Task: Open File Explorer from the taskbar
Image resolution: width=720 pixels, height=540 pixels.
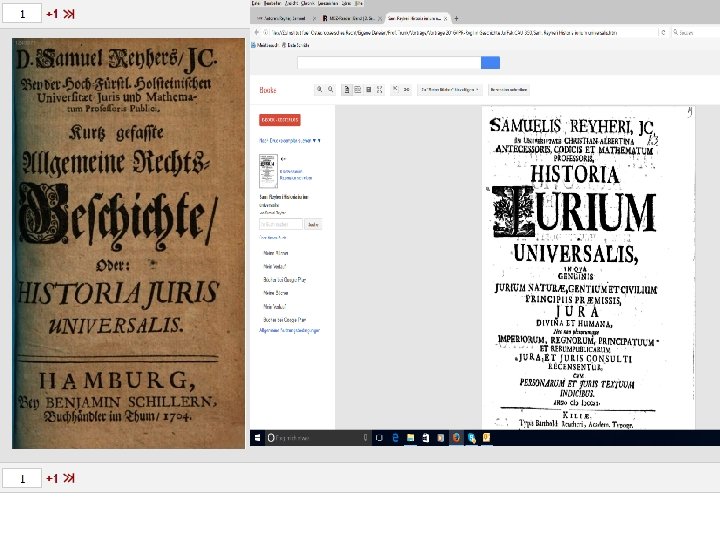Action: pyautogui.click(x=411, y=438)
